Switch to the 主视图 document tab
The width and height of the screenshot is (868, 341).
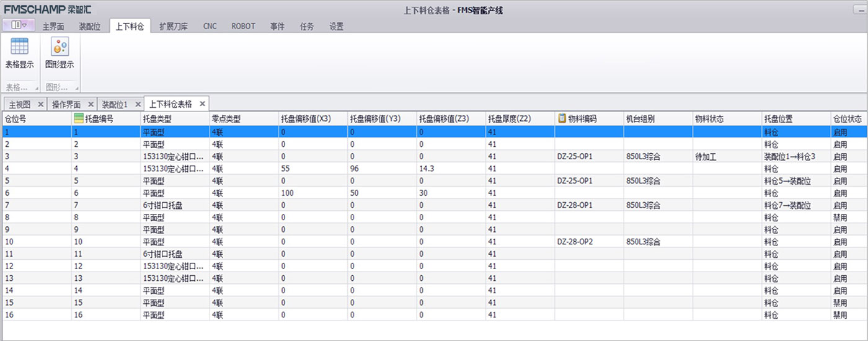point(19,104)
